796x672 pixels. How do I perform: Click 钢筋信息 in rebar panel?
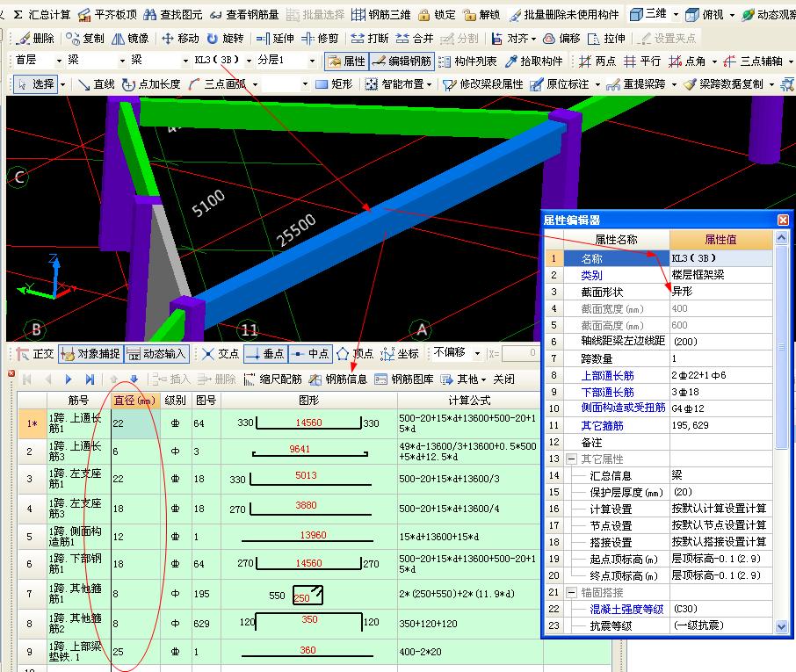click(338, 379)
